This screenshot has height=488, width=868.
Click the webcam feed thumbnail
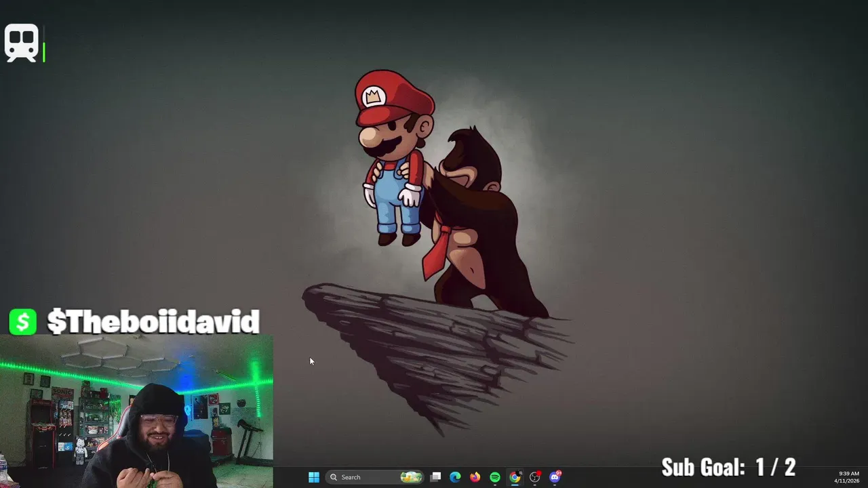click(x=136, y=411)
